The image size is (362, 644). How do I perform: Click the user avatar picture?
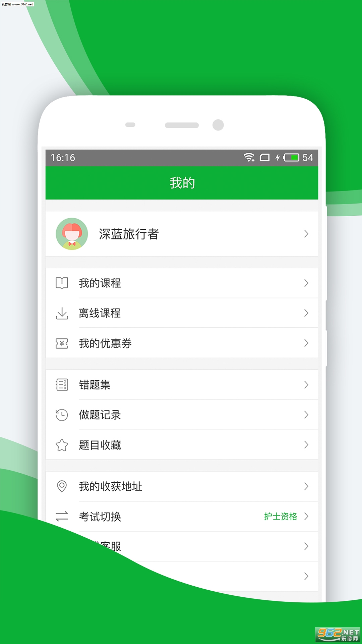click(x=72, y=234)
